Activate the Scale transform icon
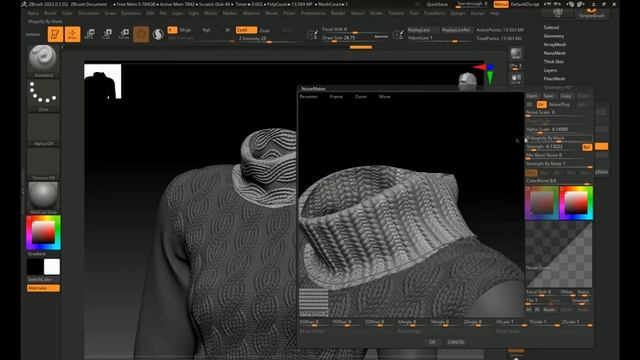Screen dimensions: 640x360 pyautogui.click(x=107, y=34)
